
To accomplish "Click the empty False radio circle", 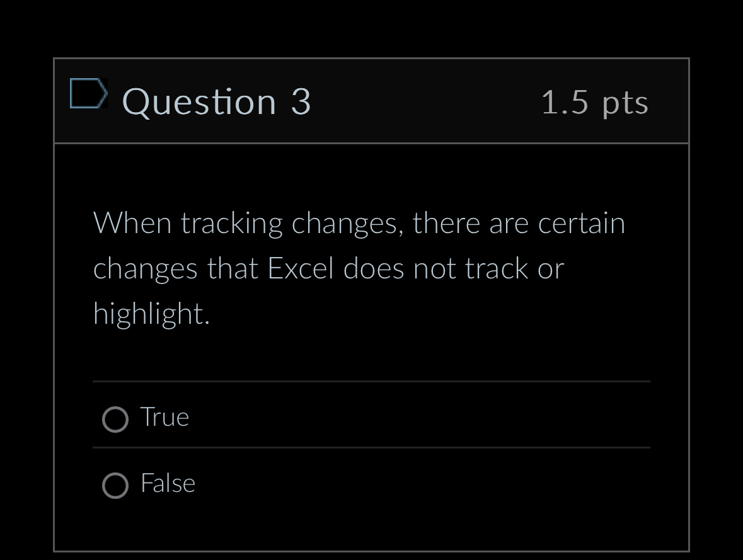I will [x=115, y=486].
